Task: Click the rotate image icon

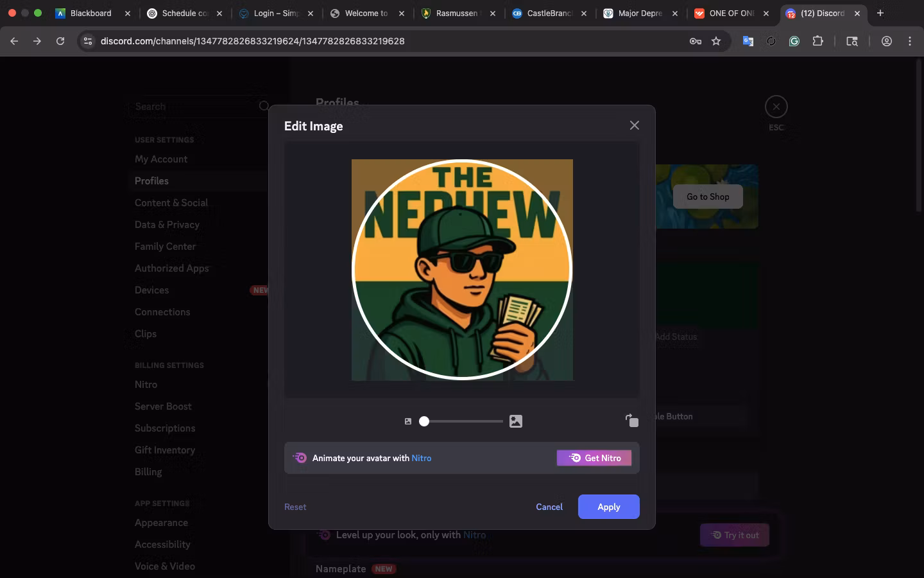Action: 632,421
